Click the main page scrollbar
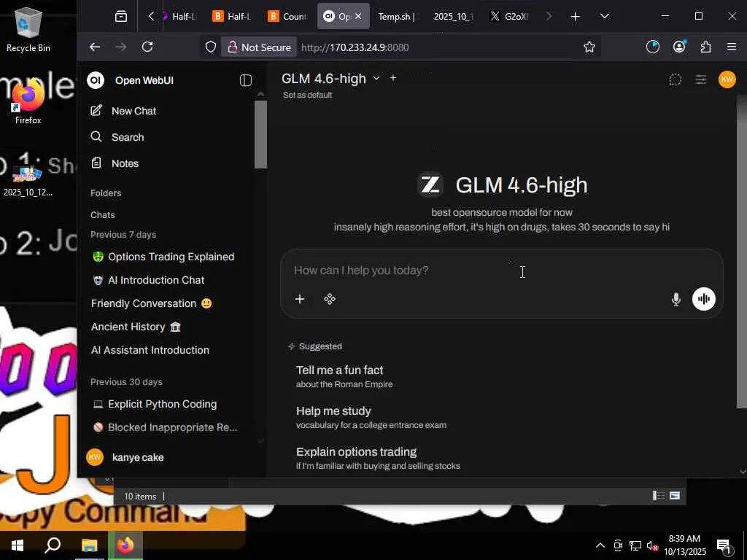Screen dimensions: 747x560 point(742,252)
